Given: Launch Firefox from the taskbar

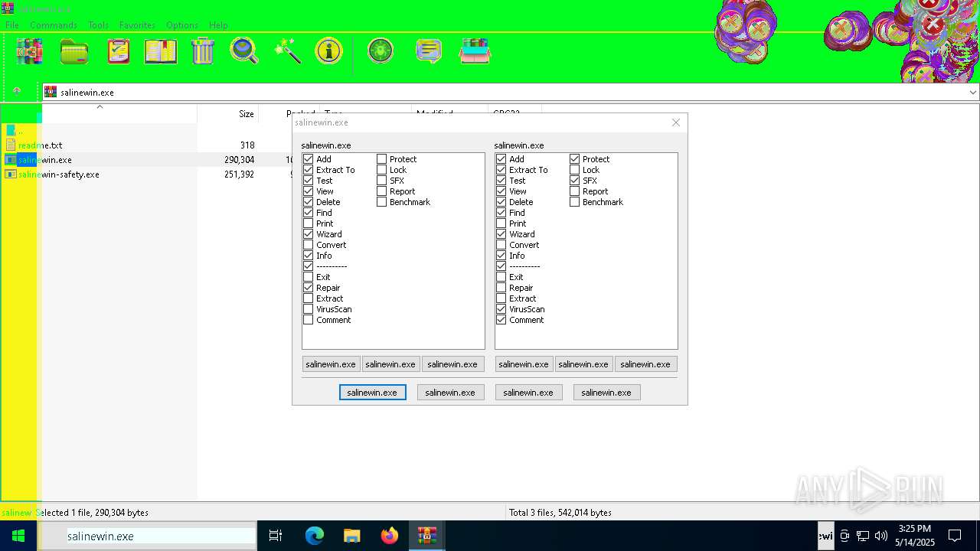Looking at the screenshot, I should 390,536.
